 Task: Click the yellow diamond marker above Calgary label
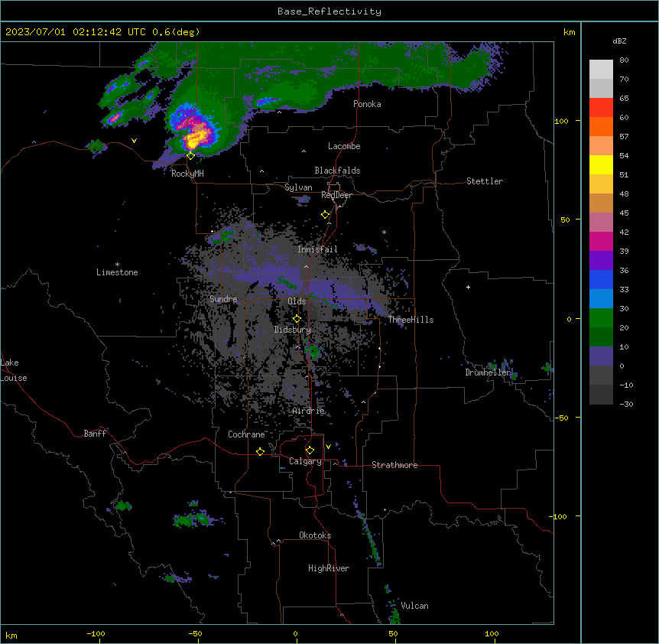(310, 450)
